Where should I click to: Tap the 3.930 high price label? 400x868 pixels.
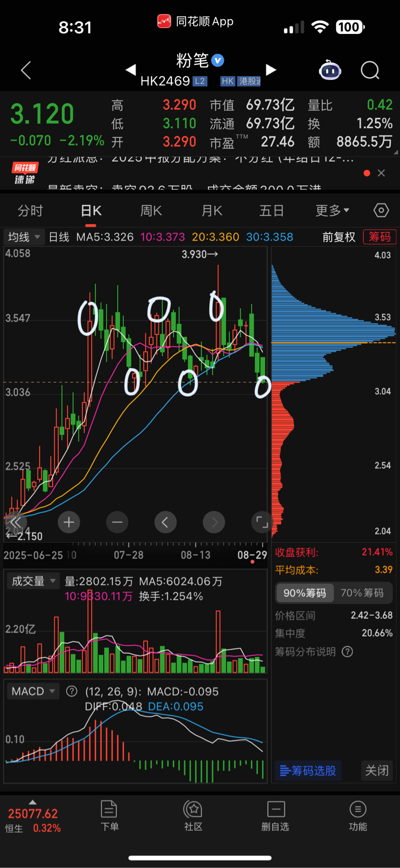pyautogui.click(x=200, y=254)
